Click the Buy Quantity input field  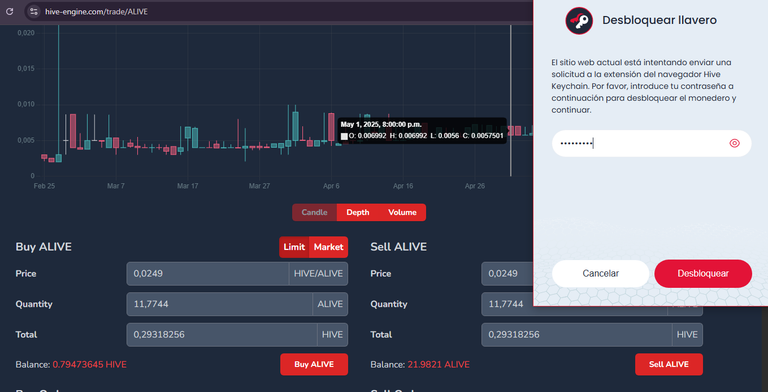pyautogui.click(x=219, y=304)
